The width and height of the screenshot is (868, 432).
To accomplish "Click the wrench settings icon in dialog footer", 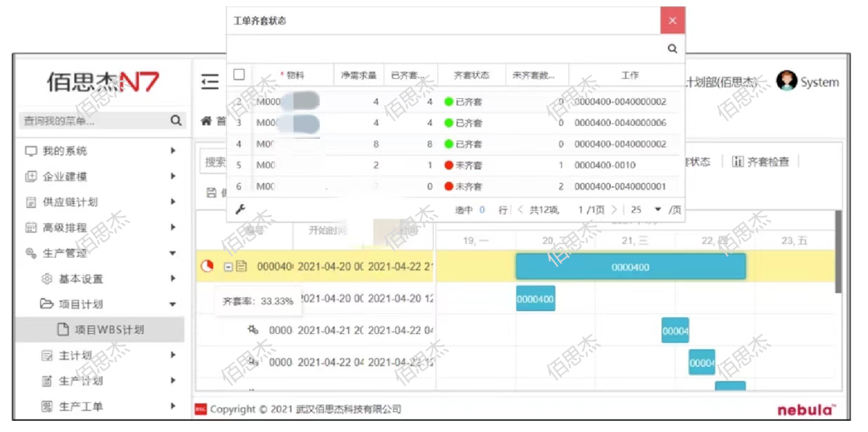I will click(x=240, y=209).
